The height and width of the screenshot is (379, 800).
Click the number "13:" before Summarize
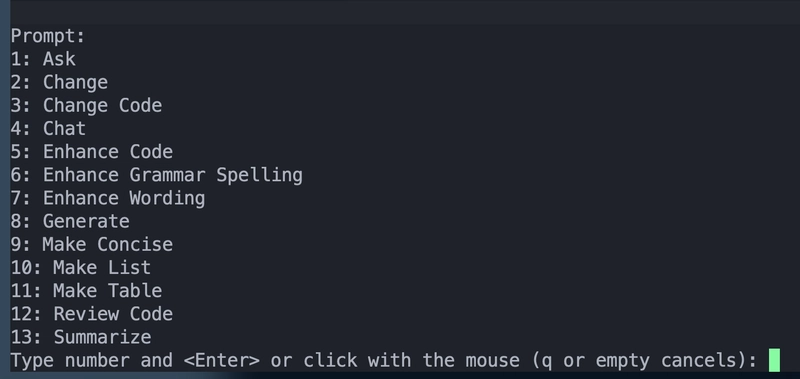26,337
